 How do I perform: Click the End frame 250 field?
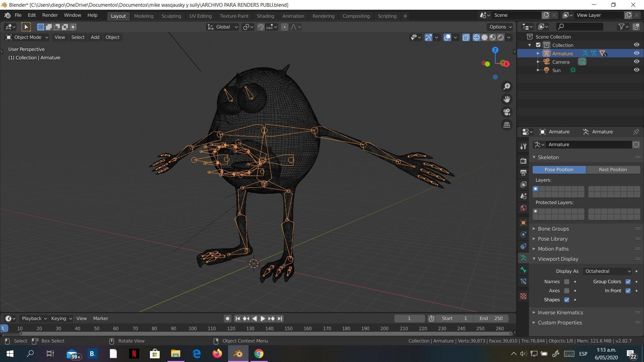tap(491, 318)
